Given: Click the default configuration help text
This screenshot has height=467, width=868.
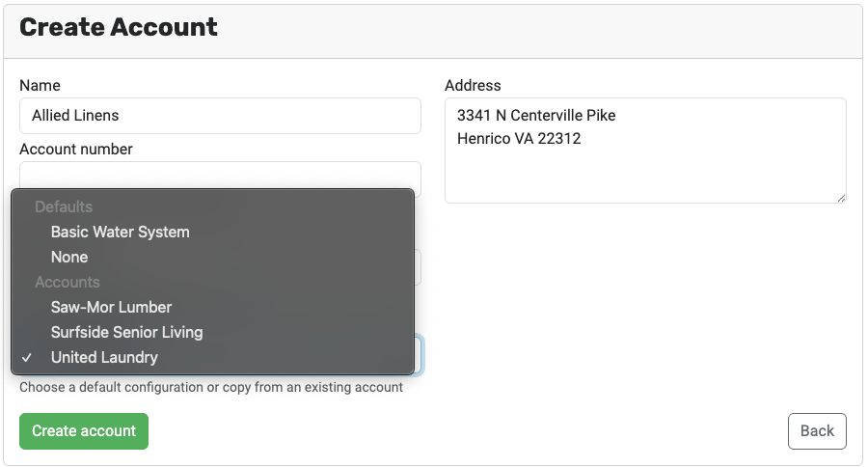Looking at the screenshot, I should pos(211,387).
